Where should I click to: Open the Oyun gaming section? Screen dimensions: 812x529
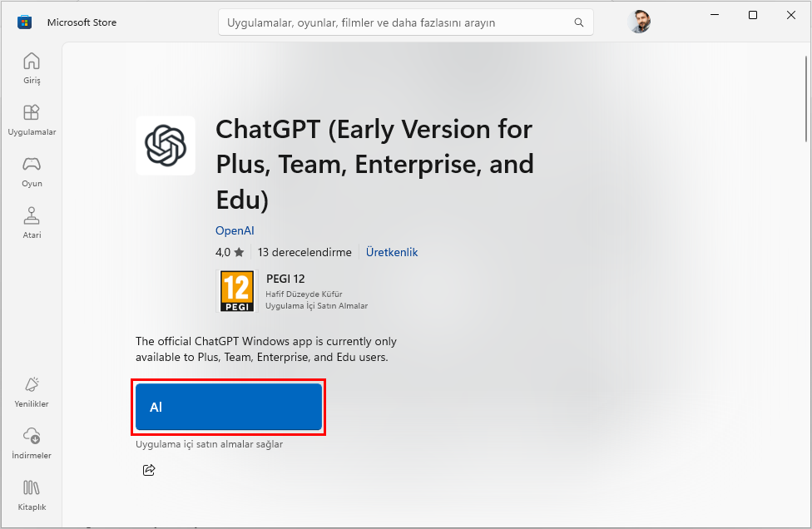click(31, 171)
